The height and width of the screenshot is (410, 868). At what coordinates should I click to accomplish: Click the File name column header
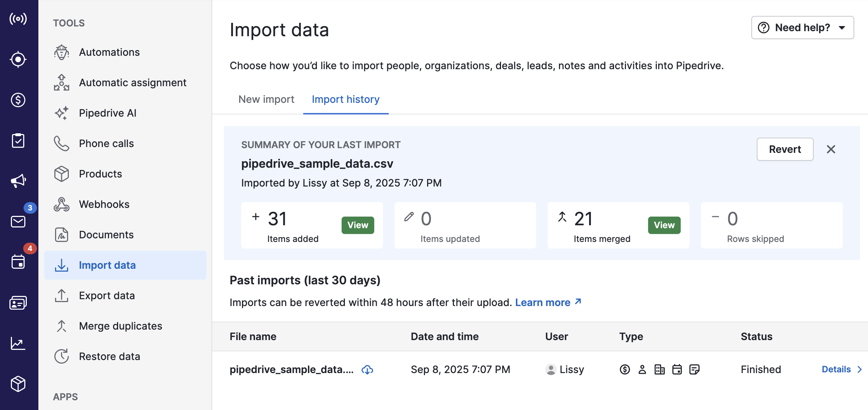tap(253, 336)
